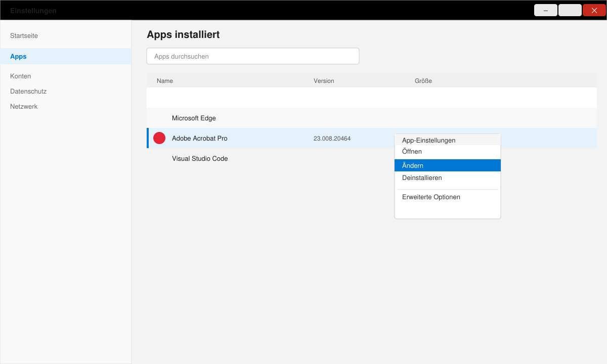
Task: Choose Öffnen from the context menu
Action: pyautogui.click(x=448, y=152)
